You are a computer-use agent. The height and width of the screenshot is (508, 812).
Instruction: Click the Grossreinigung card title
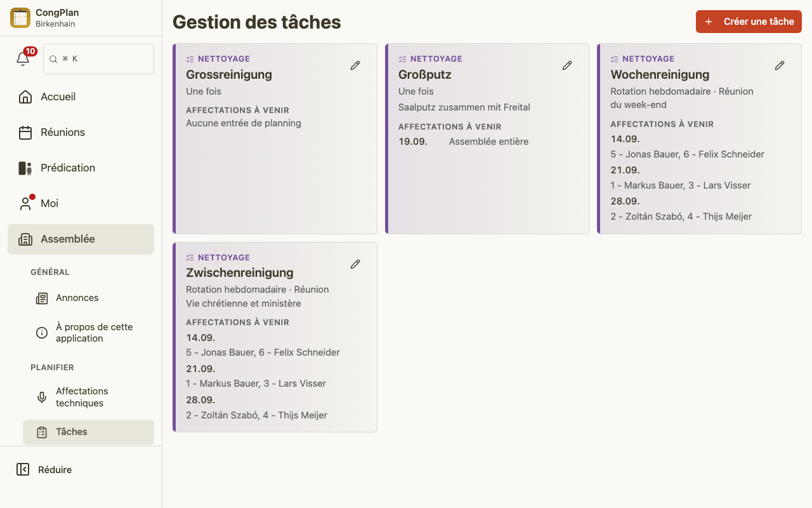pyautogui.click(x=229, y=74)
